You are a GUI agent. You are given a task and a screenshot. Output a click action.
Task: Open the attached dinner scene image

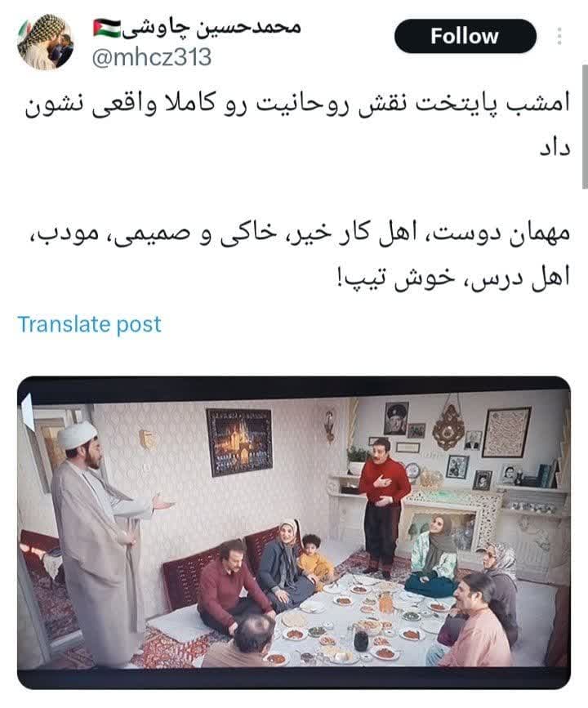point(294,532)
